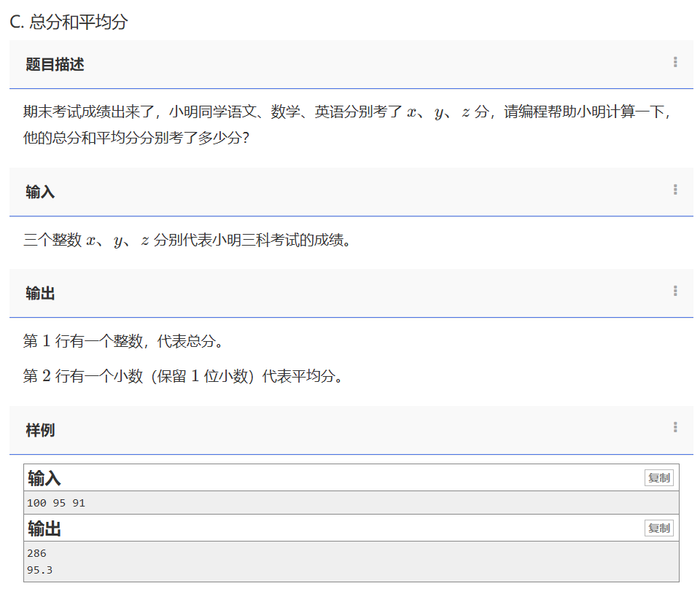Click the line describing 第 2 行 average score
The height and width of the screenshot is (594, 700).
click(x=182, y=376)
